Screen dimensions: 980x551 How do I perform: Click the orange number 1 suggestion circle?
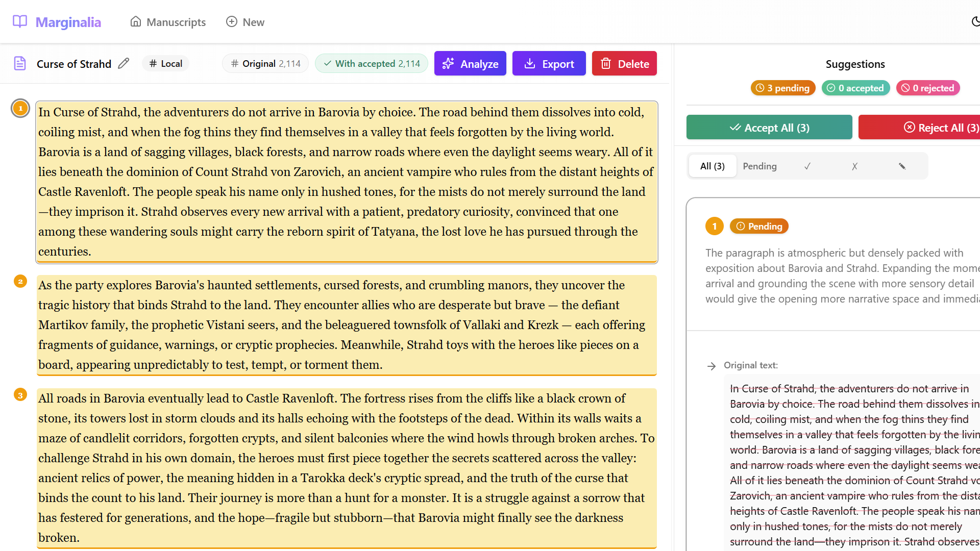coord(715,226)
